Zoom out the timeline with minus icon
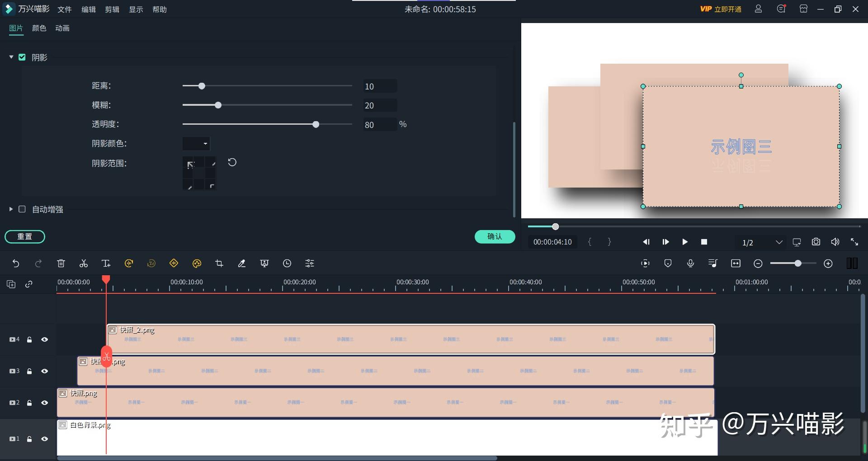Screen dimensions: 868x461 [758, 263]
